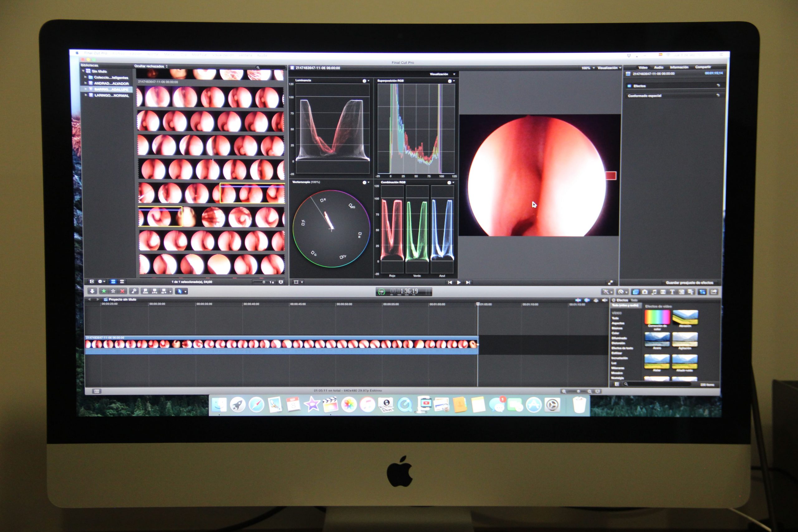Click the green favorite star button

coord(104,291)
